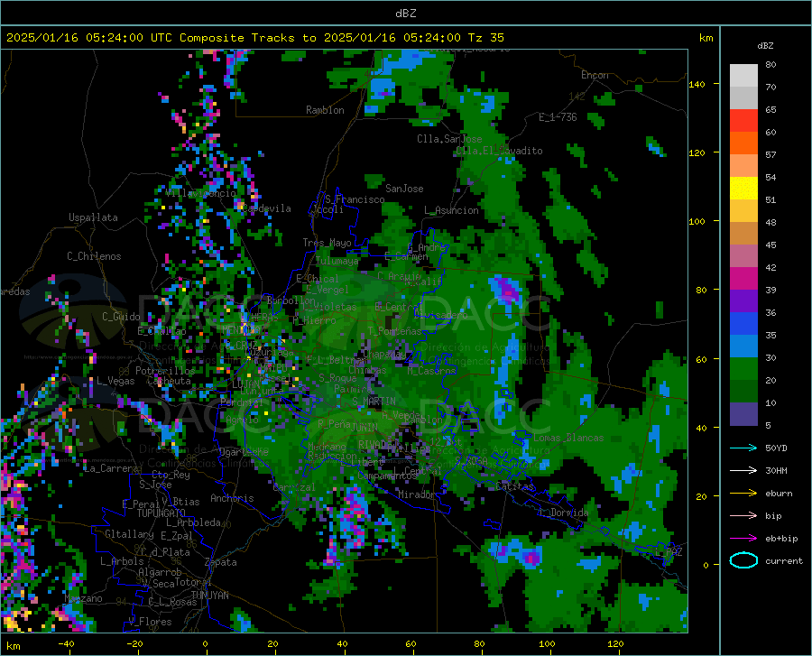Click the 100 km vertical axis tick
The width and height of the screenshot is (812, 656).
(697, 221)
